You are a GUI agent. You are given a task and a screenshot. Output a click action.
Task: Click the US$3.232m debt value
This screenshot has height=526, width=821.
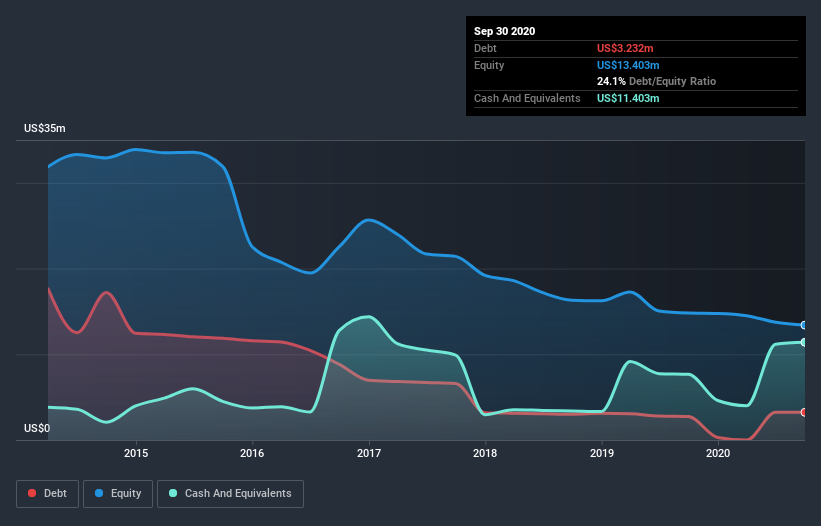[x=625, y=48]
